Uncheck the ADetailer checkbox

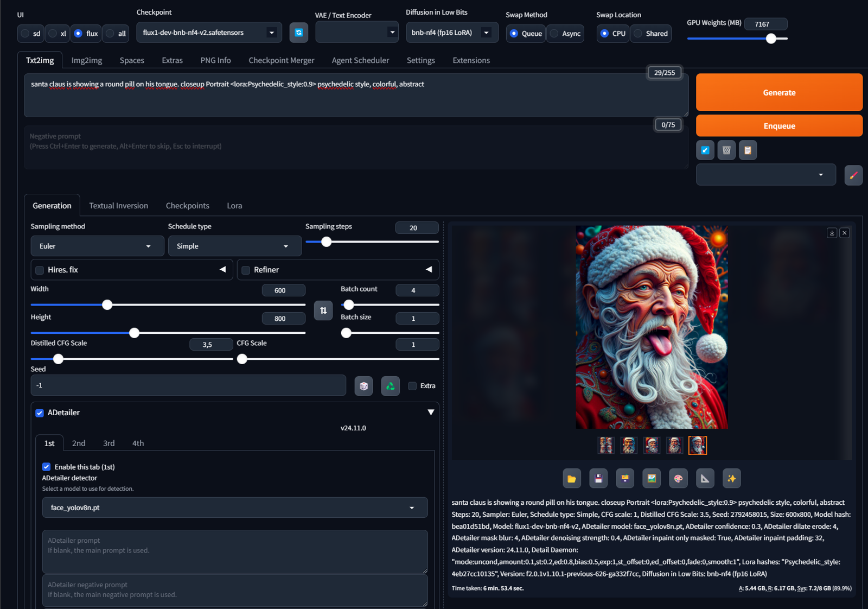(x=40, y=413)
